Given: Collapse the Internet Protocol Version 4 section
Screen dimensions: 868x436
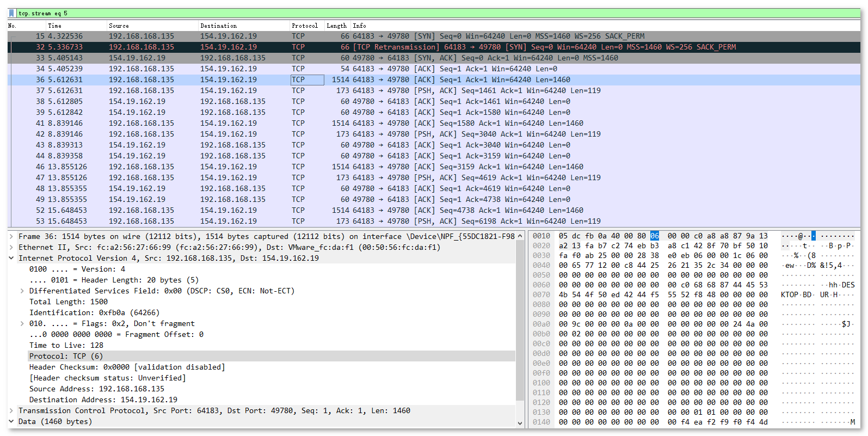Looking at the screenshot, I should (x=11, y=258).
